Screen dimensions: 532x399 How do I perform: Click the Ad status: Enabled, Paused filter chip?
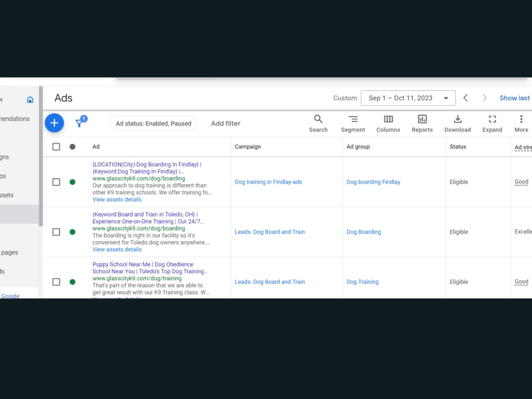153,123
